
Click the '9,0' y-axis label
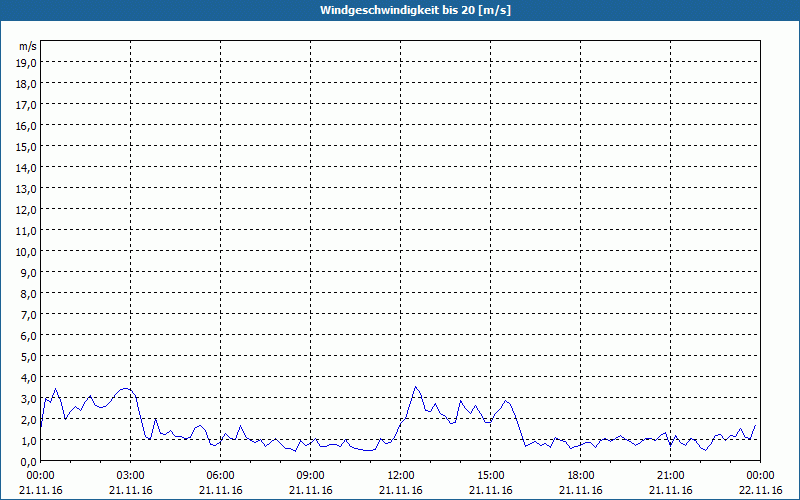30,273
